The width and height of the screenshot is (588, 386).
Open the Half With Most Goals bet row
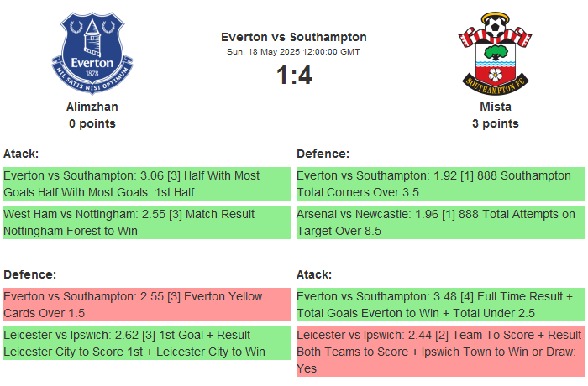147,184
